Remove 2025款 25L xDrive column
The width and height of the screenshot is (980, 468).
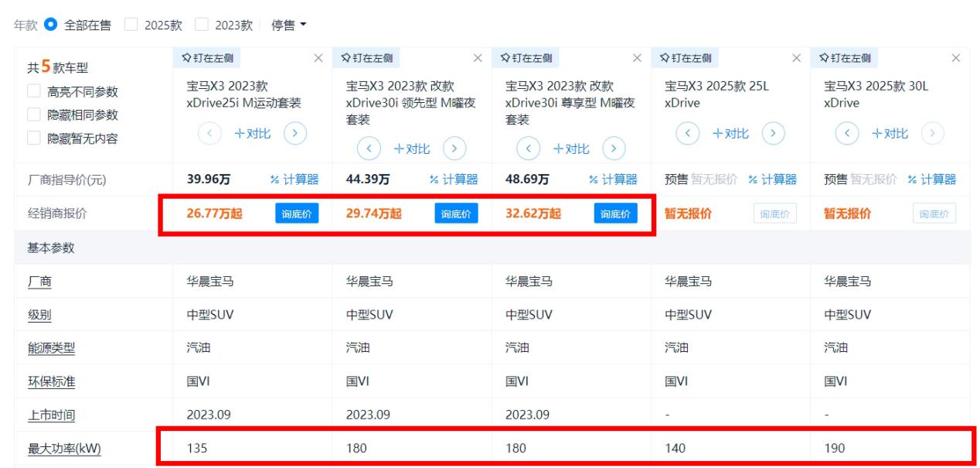pyautogui.click(x=797, y=58)
